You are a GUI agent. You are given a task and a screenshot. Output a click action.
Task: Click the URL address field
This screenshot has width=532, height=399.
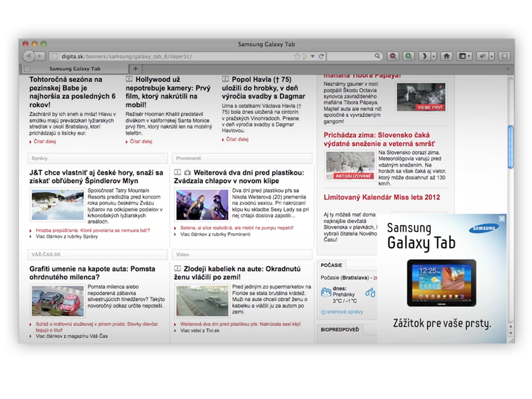[x=177, y=56]
